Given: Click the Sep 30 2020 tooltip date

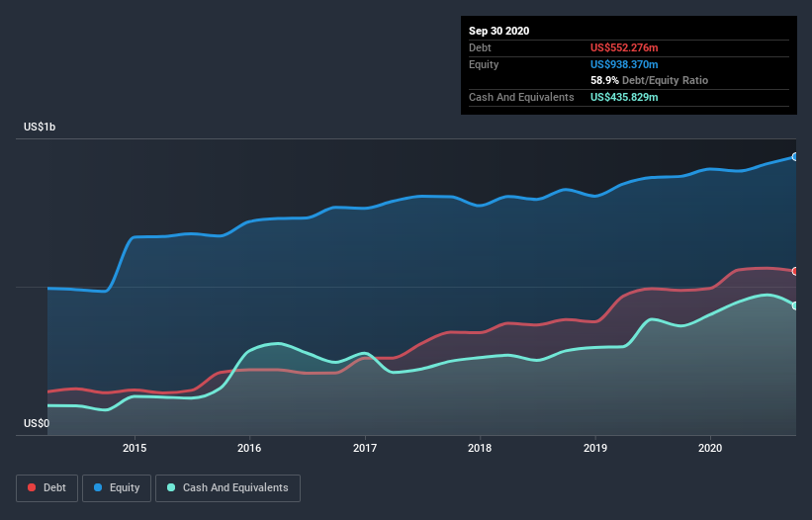Looking at the screenshot, I should click(x=499, y=31).
